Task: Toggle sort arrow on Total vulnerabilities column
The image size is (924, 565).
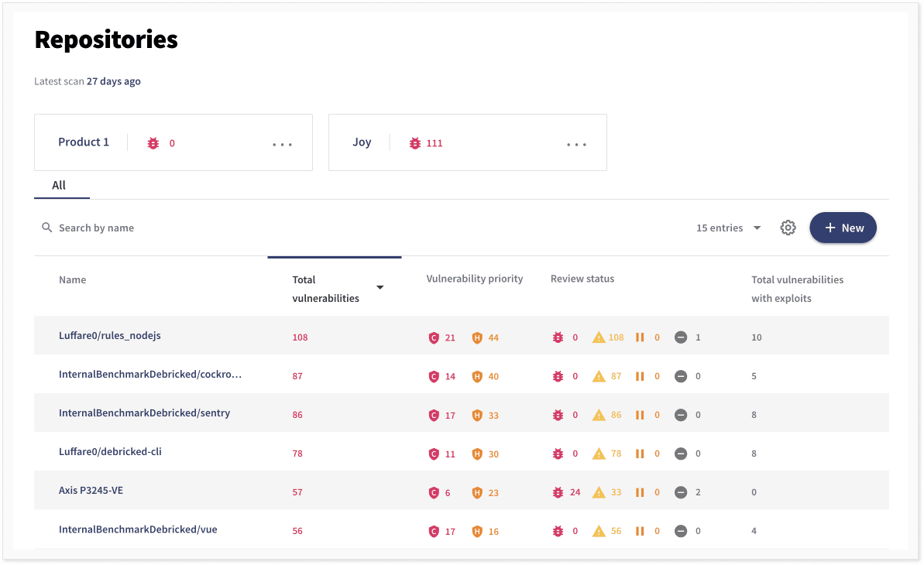Action: click(x=380, y=288)
